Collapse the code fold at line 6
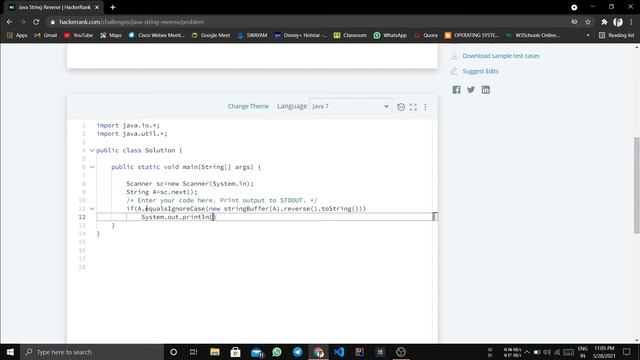 92,167
